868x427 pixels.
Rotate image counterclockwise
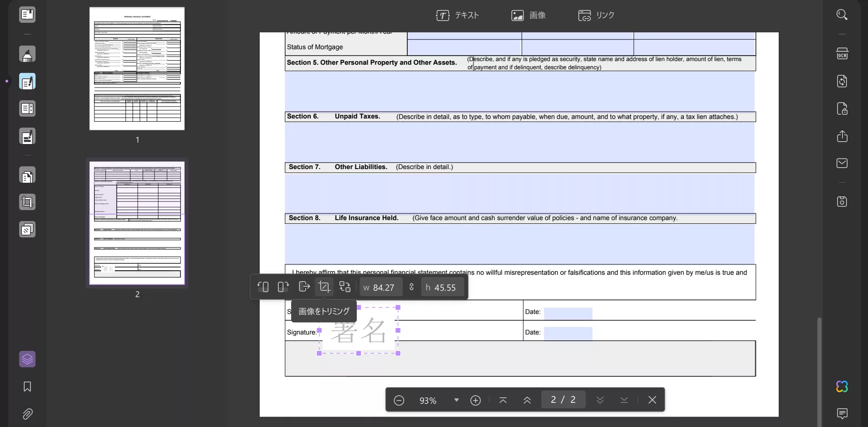pyautogui.click(x=263, y=287)
